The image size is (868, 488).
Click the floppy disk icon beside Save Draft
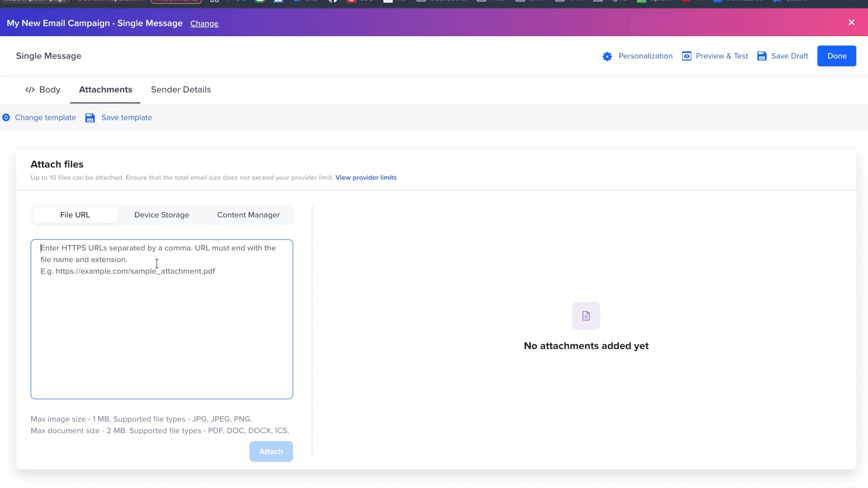click(x=762, y=56)
